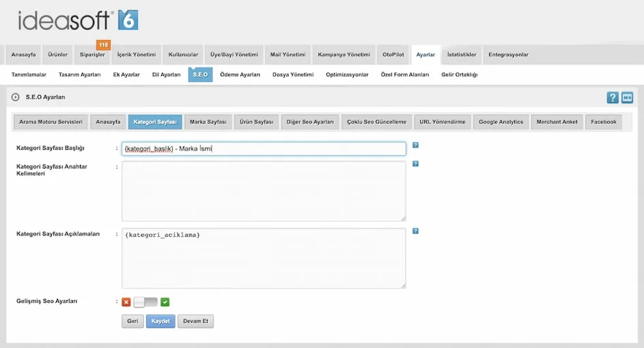The image size is (644, 348).
Task: Select the Ayarlar tab
Action: click(x=425, y=55)
